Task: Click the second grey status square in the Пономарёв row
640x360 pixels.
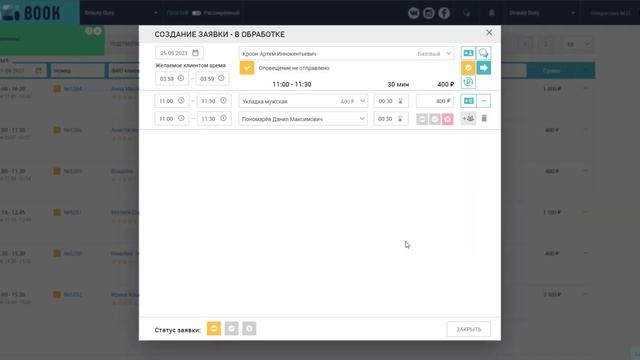Action: (435, 119)
